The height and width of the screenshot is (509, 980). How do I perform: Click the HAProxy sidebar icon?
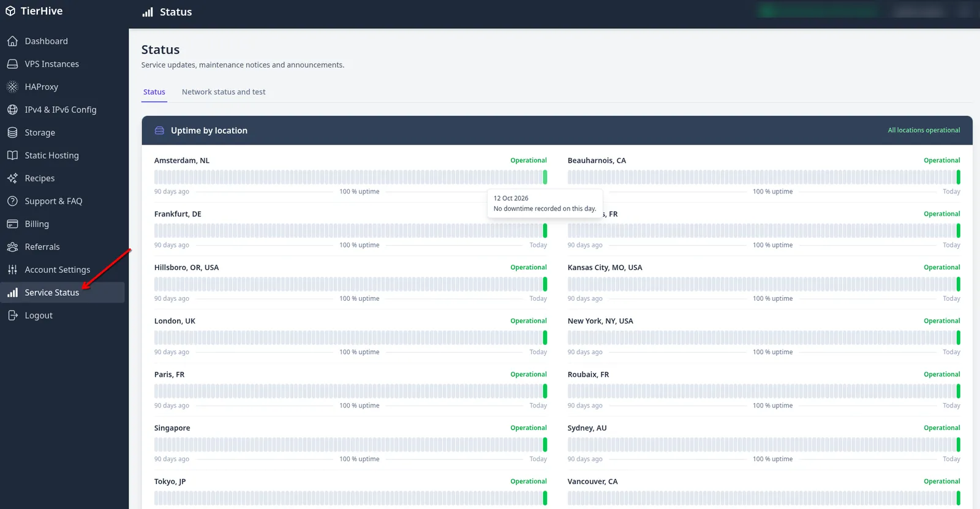12,87
